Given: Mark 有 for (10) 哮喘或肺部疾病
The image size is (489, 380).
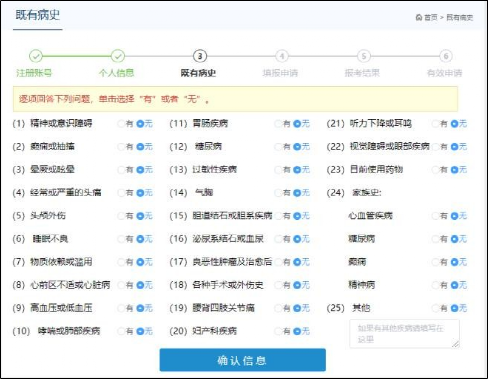Looking at the screenshot, I should pos(121,331).
